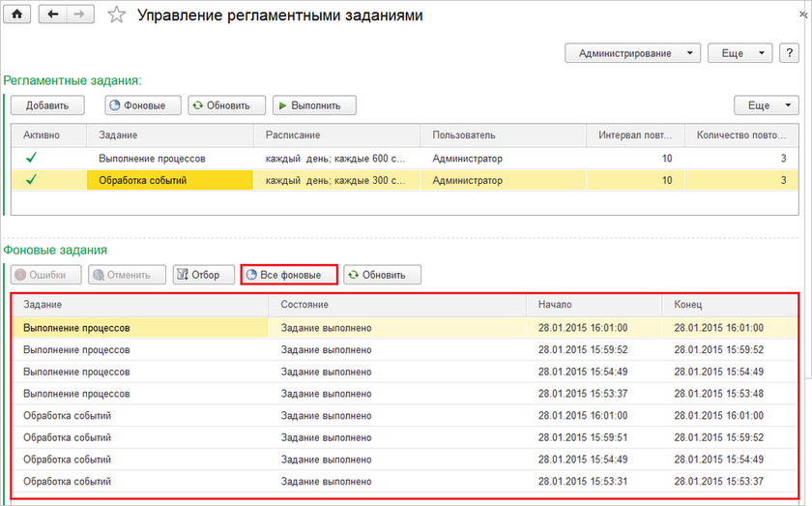Refresh background jobs list with Обновить
This screenshot has width=812, height=506.
coord(383,275)
